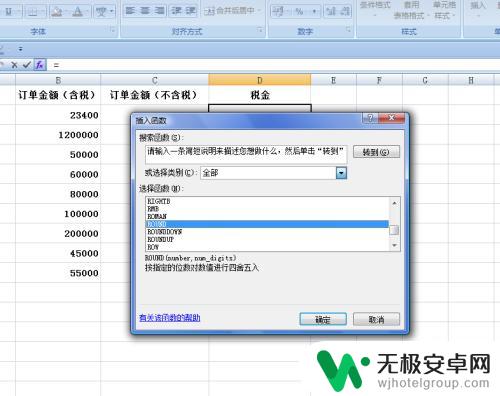
Task: Cancel formula entry with X icon
Action: 14,65
